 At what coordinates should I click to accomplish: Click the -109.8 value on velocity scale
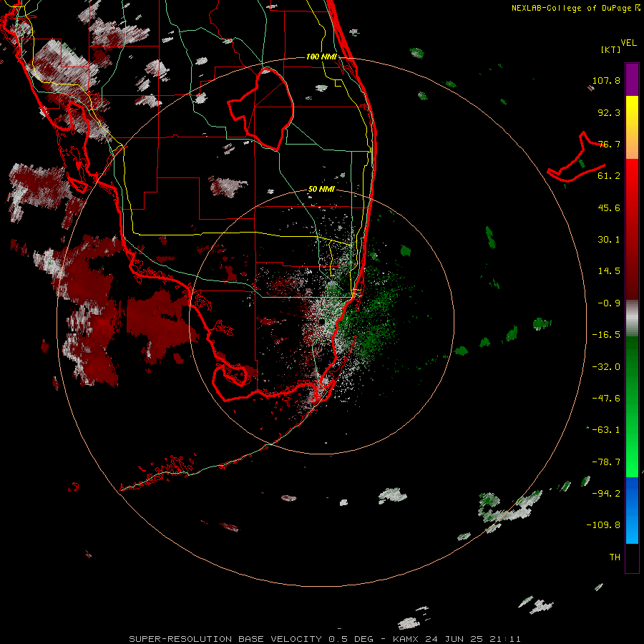(x=603, y=525)
